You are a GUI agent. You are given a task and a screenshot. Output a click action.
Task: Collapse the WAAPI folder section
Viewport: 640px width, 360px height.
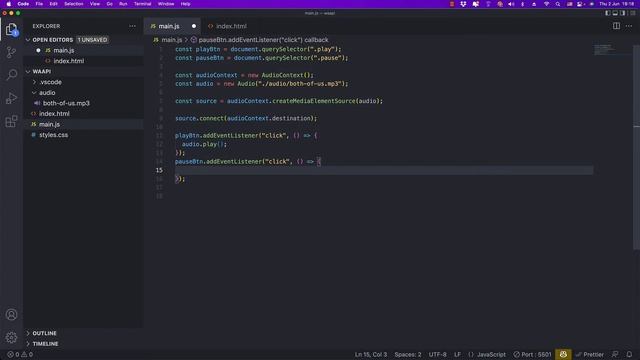coord(28,71)
